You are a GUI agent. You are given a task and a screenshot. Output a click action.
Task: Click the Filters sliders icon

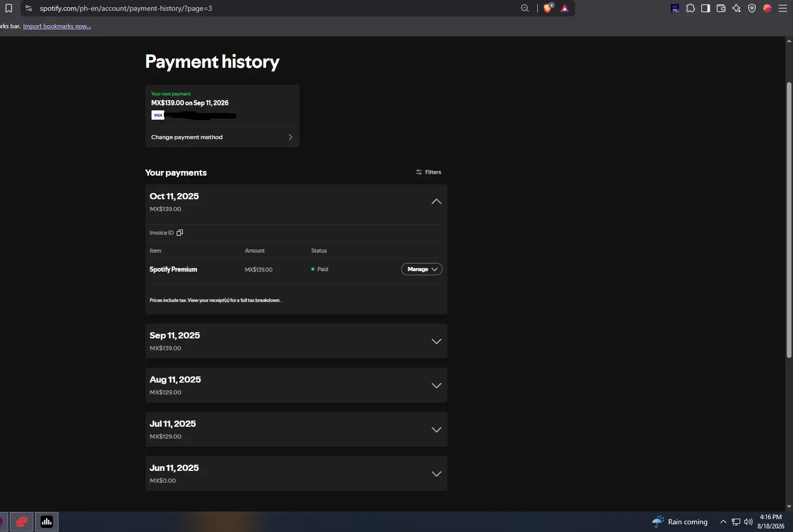419,172
